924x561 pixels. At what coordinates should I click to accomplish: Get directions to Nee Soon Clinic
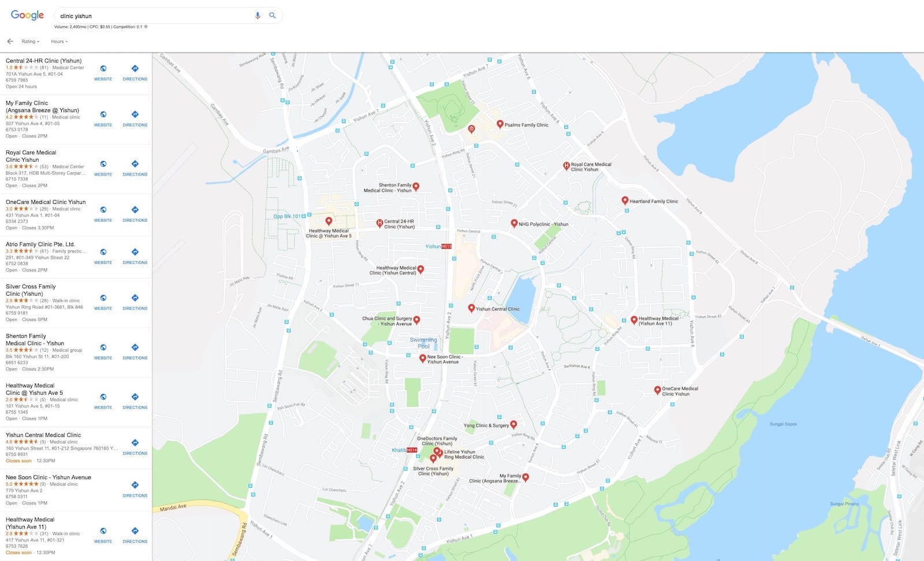pyautogui.click(x=135, y=489)
